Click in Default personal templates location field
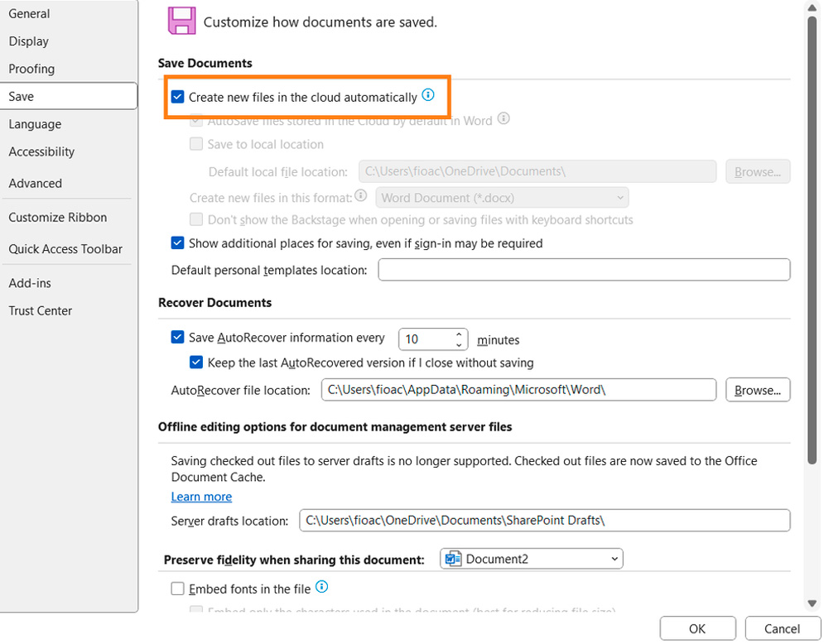 pos(584,270)
